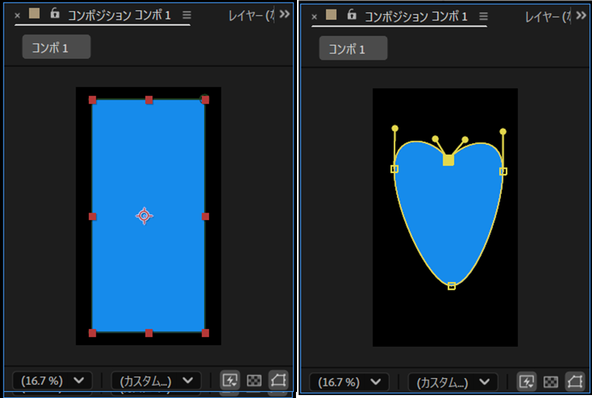Toggle mask and shape path visibility left panel
This screenshot has height=398, width=592.
pos(278,380)
